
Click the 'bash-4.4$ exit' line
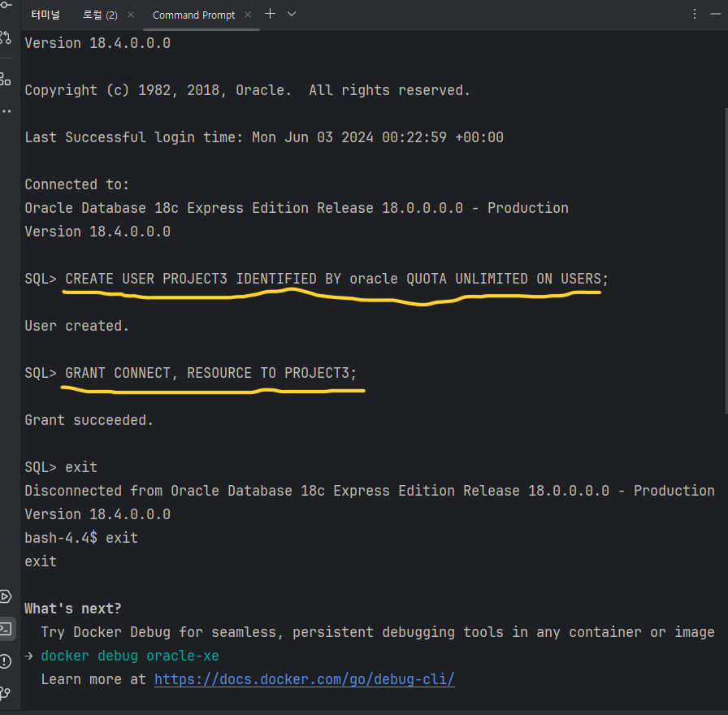pos(81,538)
